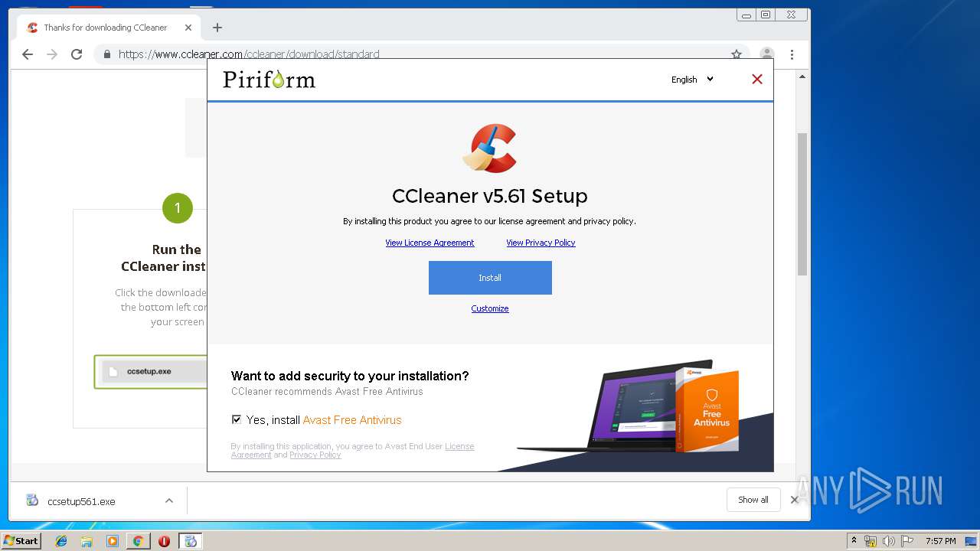This screenshot has width=980, height=551.
Task: Click the ccsetup.exe illustration on webpage
Action: point(151,371)
